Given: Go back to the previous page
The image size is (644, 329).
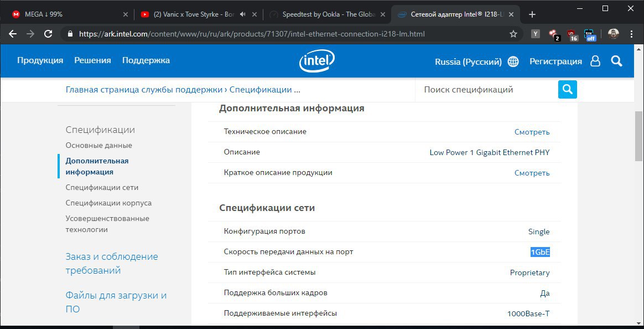Looking at the screenshot, I should [x=13, y=34].
